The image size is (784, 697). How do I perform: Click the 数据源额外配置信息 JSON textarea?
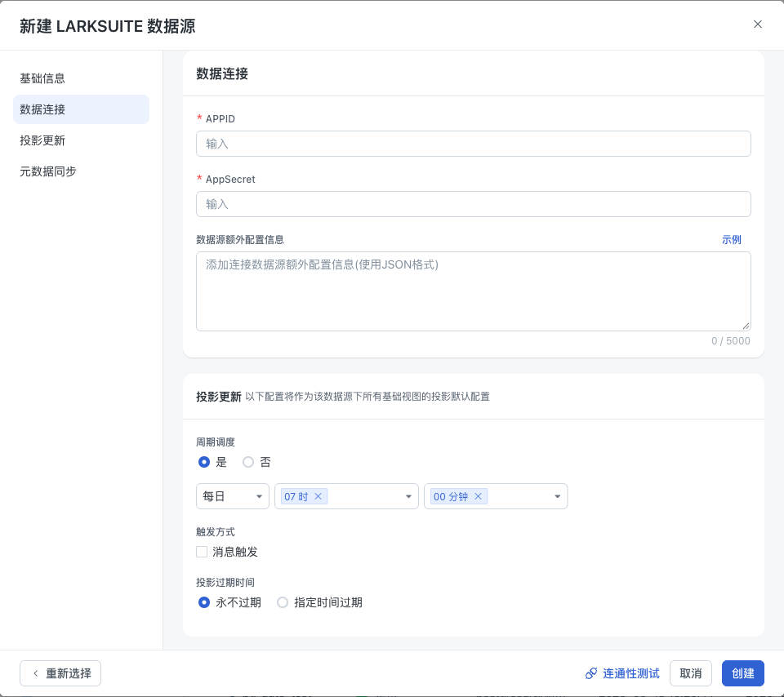[x=474, y=291]
